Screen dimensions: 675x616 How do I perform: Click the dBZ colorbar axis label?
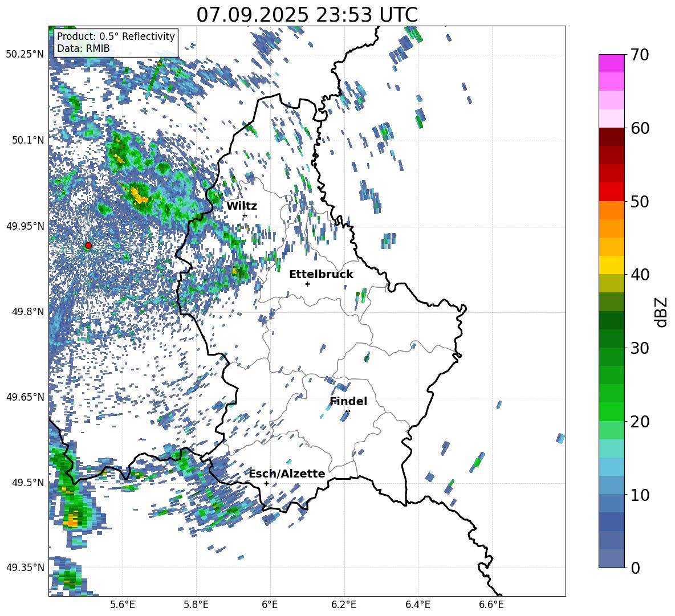pos(662,312)
